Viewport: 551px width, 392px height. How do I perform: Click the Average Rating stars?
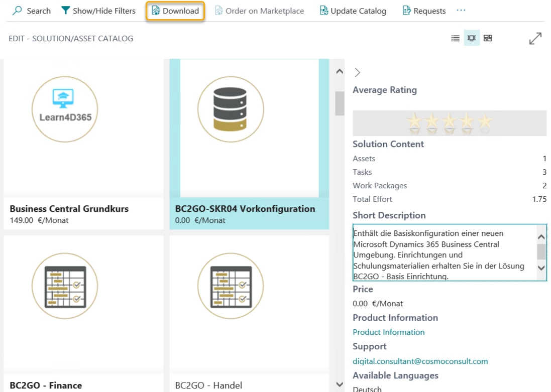tap(449, 122)
